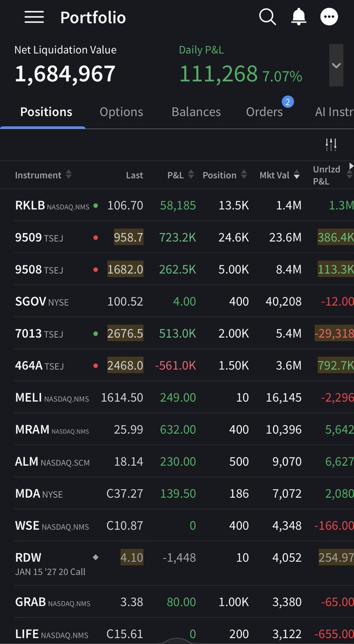Tap the SGOV market value 40,208
This screenshot has width=354, height=644.
[283, 301]
